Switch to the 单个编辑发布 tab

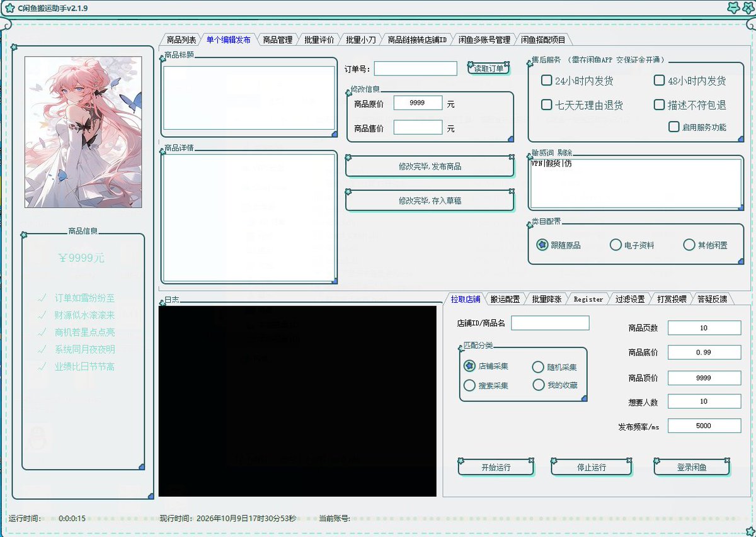[228, 40]
